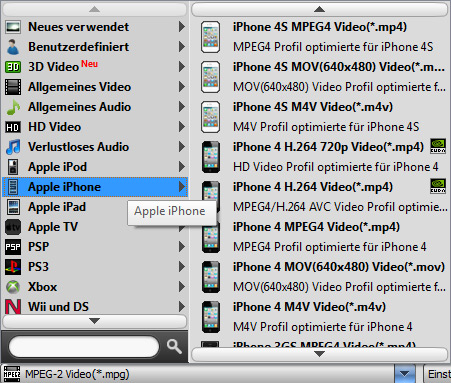Click the Benutzerdefiniert user icon
Image resolution: width=451 pixels, height=383 pixels.
pos(13,47)
